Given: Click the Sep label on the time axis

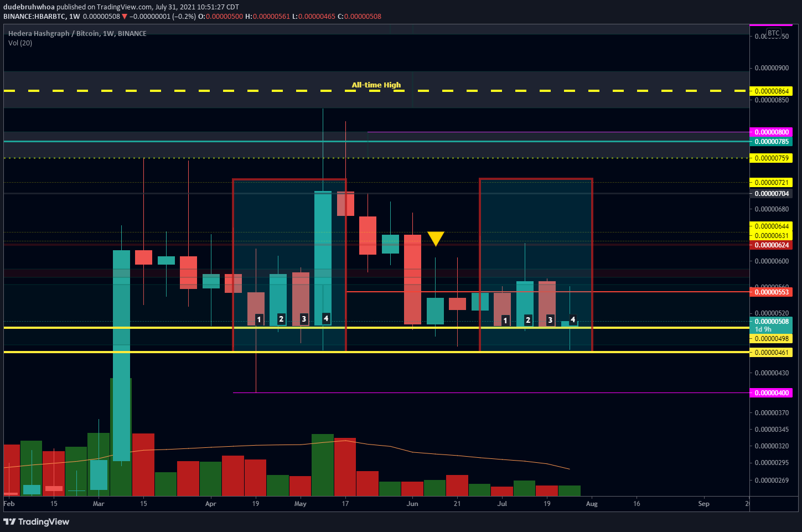Looking at the screenshot, I should pyautogui.click(x=703, y=504).
